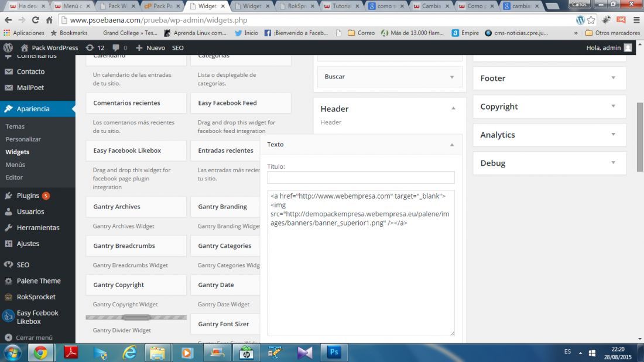Screen dimensions: 644x362
Task: Click the address bar URL
Action: point(159,20)
